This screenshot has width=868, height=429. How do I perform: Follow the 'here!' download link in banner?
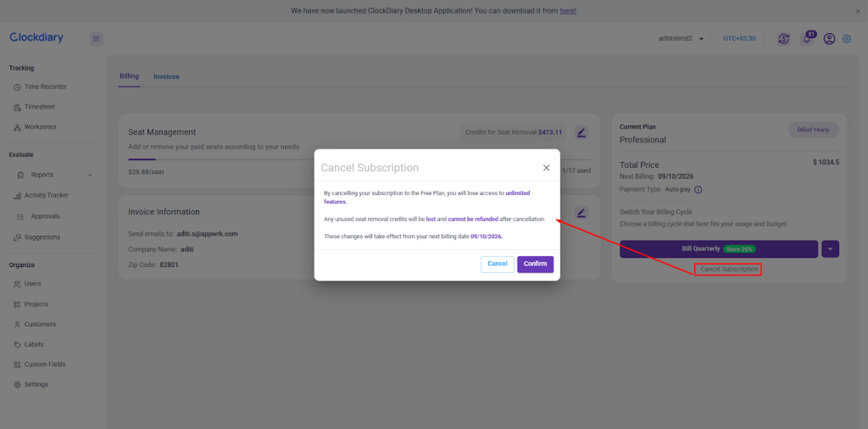click(x=569, y=11)
